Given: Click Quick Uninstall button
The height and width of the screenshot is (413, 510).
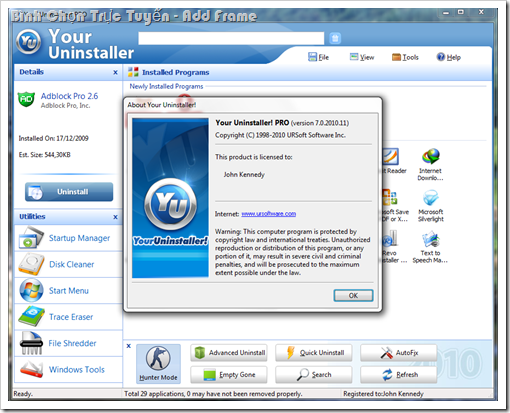Looking at the screenshot, I should pyautogui.click(x=314, y=353).
